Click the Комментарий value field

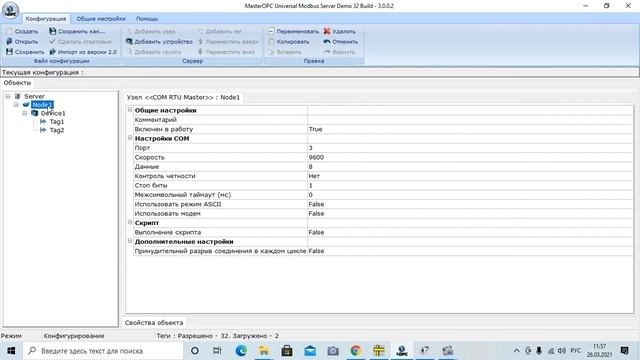coord(470,120)
